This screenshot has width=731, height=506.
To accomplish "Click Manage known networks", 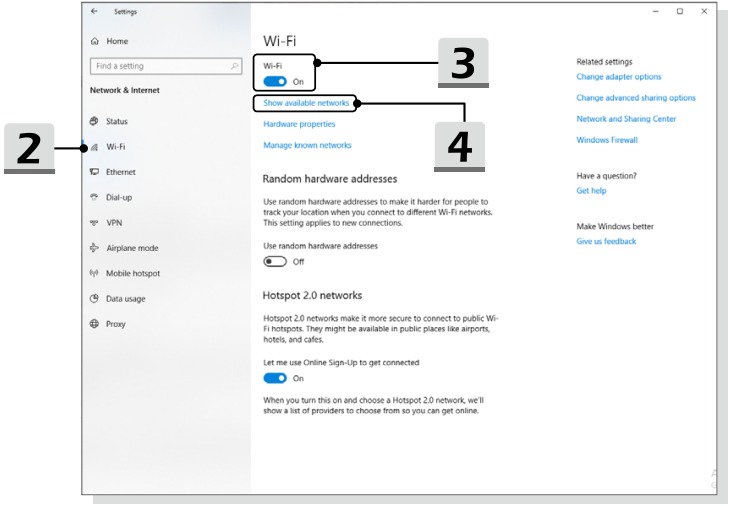I will (x=307, y=145).
